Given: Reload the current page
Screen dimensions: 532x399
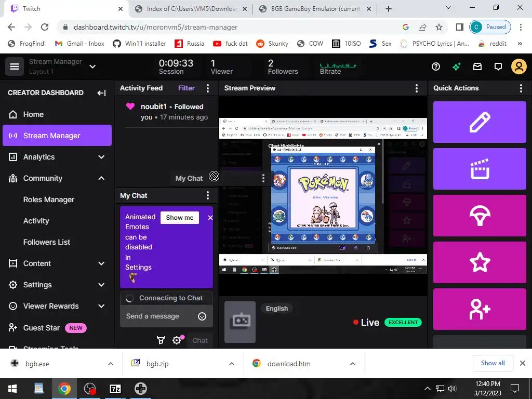Looking at the screenshot, I should [x=45, y=27].
